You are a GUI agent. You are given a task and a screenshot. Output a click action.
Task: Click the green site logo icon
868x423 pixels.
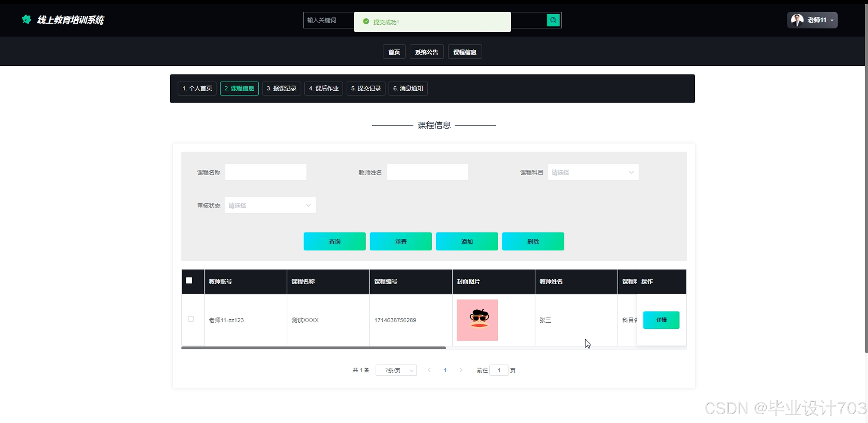click(26, 20)
